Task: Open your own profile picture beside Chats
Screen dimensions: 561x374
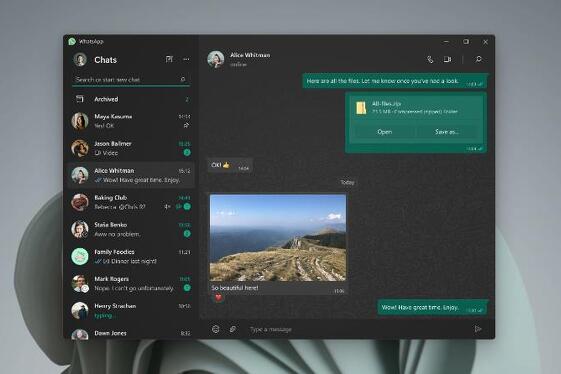Action: pos(80,59)
